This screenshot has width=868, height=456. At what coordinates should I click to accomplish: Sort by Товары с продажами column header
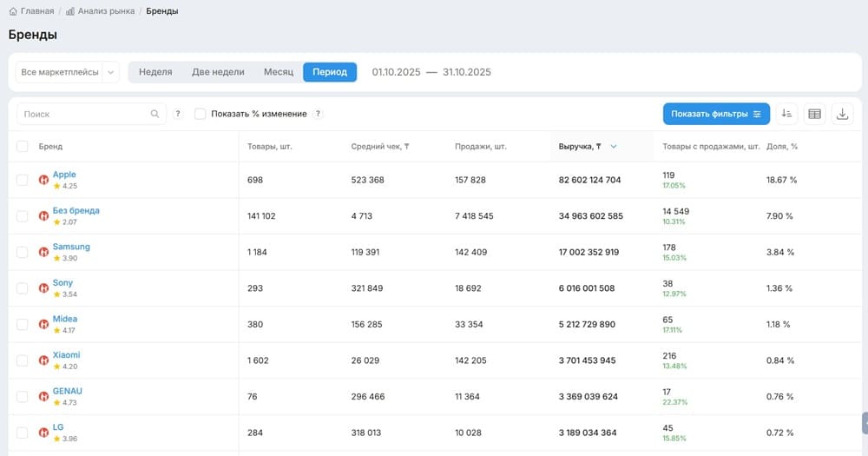click(x=711, y=146)
